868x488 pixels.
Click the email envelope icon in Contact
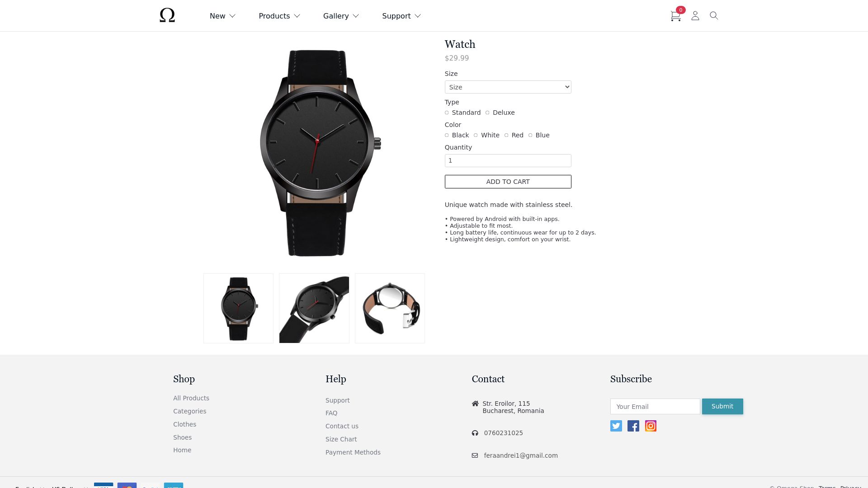coord(475,455)
